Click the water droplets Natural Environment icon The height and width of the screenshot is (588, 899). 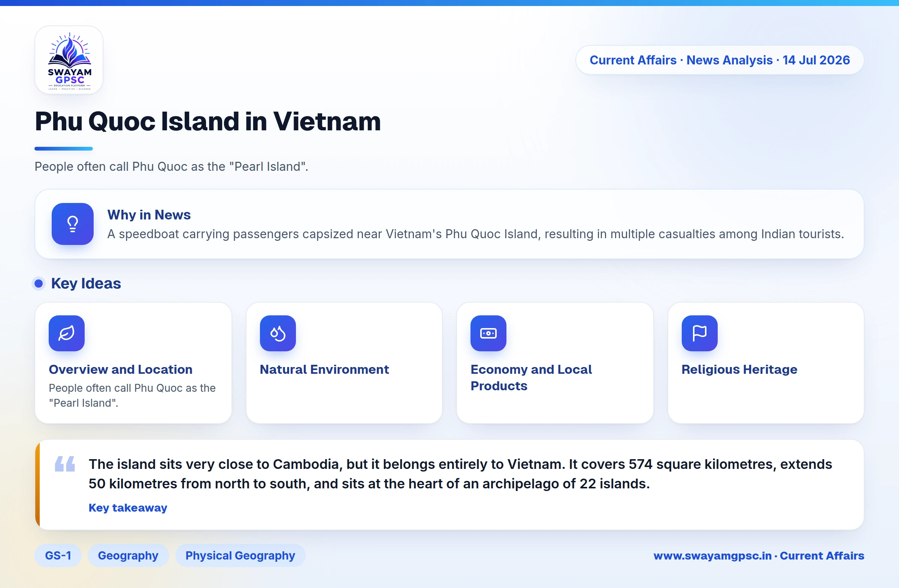pos(278,333)
